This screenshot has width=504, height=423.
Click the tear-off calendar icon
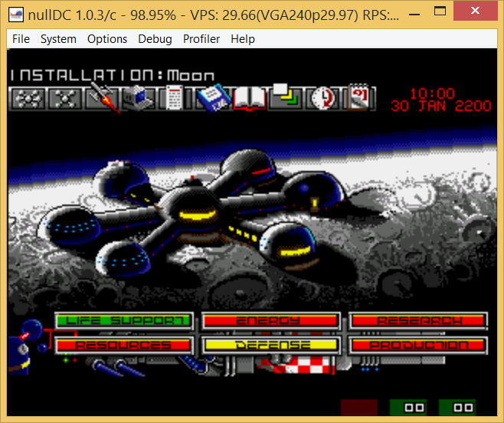click(x=359, y=97)
